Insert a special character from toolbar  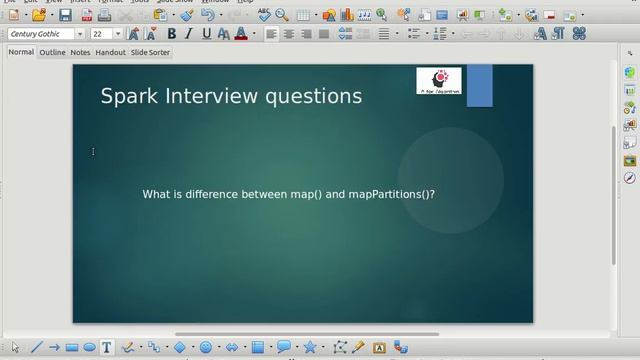tap(579, 34)
